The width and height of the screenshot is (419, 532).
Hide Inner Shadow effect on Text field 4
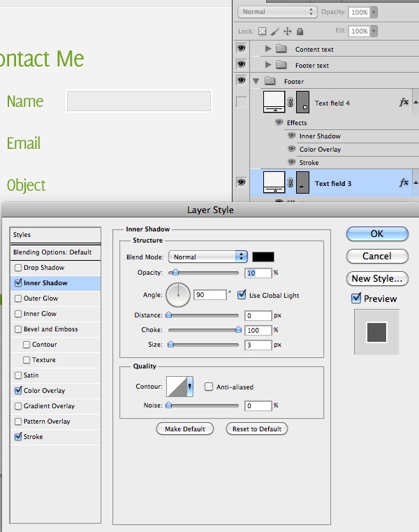tap(291, 136)
